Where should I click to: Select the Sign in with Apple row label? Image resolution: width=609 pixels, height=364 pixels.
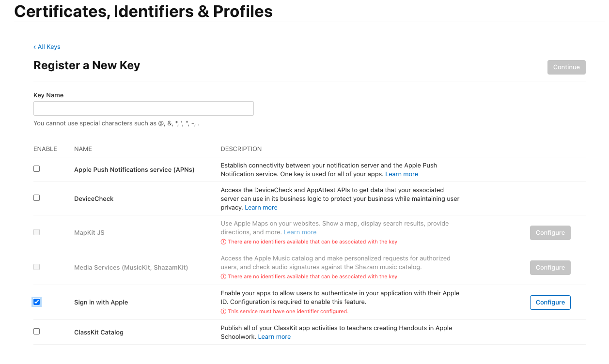coord(101,302)
